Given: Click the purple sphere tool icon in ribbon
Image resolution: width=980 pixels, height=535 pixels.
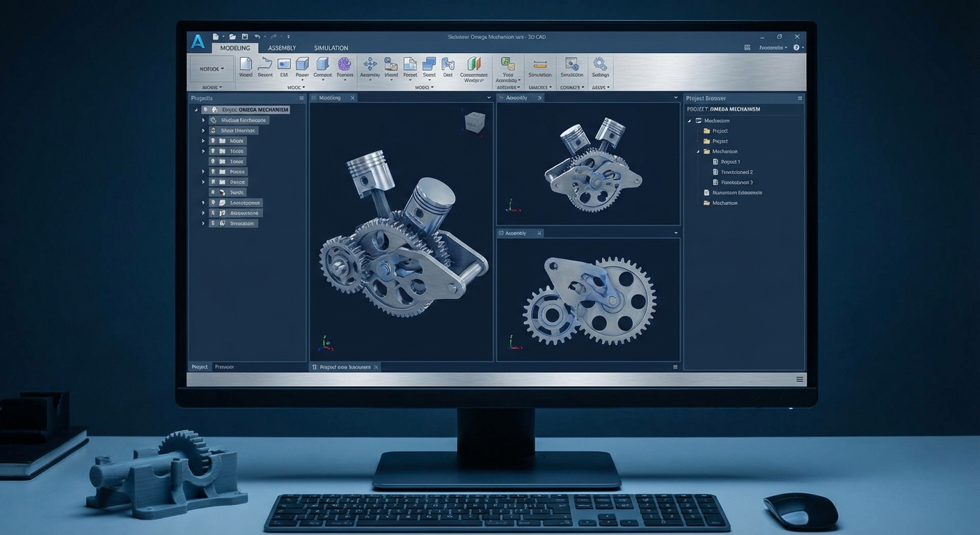Looking at the screenshot, I should pyautogui.click(x=344, y=64).
